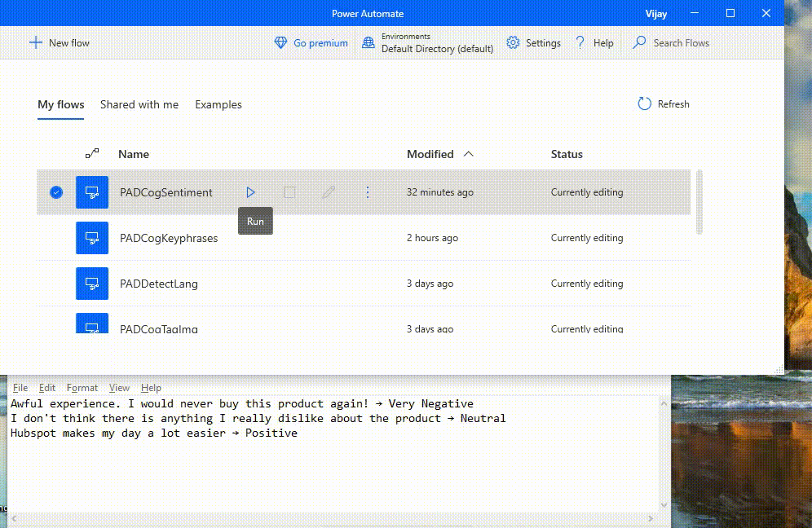The height and width of the screenshot is (528, 812).
Task: Click the New flow plus button
Action: tap(36, 43)
